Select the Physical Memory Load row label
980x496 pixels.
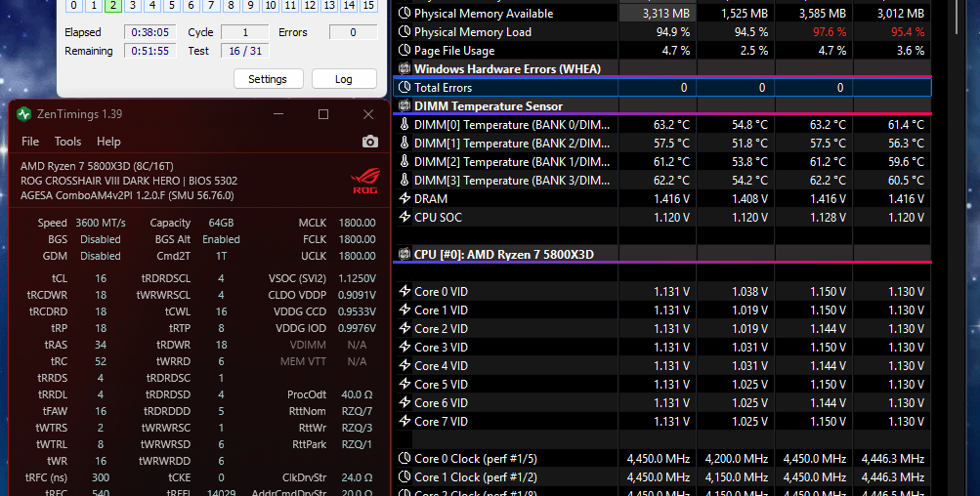coord(473,32)
